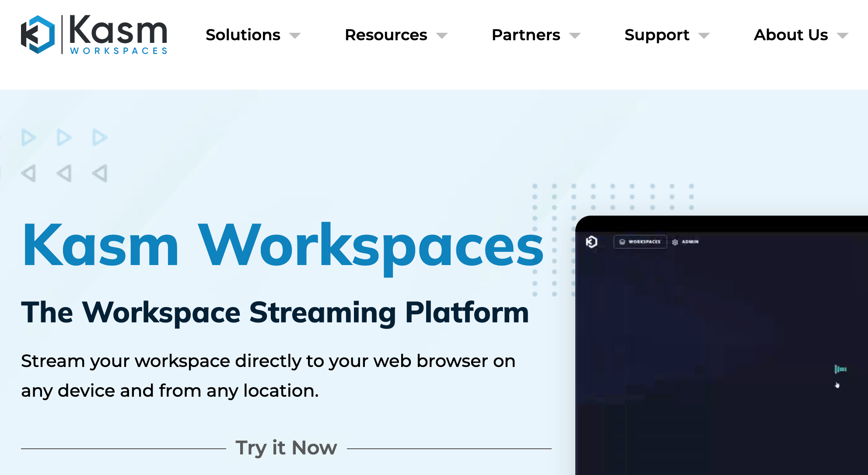Expand the arrow next to Solutions
The image size is (868, 475).
coord(295,36)
